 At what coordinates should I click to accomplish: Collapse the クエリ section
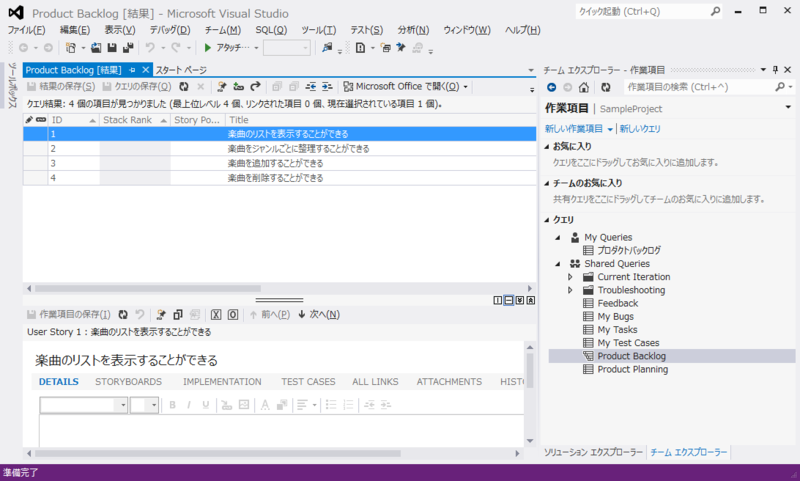(547, 220)
